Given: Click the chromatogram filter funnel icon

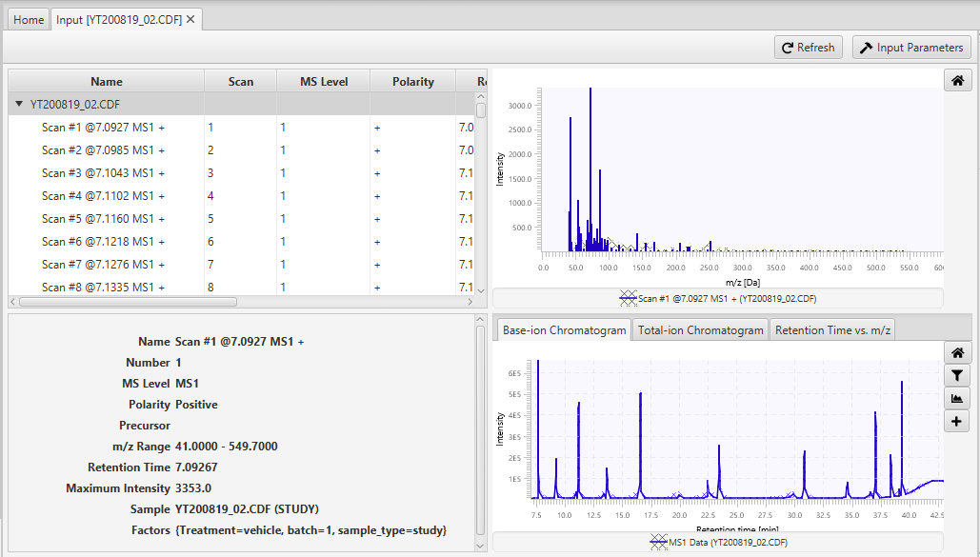Looking at the screenshot, I should pos(957,376).
